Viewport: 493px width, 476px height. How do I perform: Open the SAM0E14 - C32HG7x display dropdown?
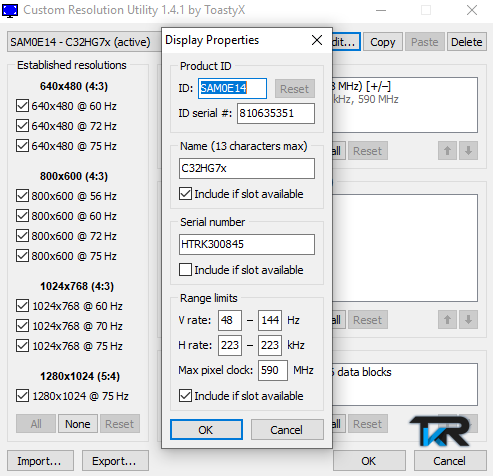point(84,42)
